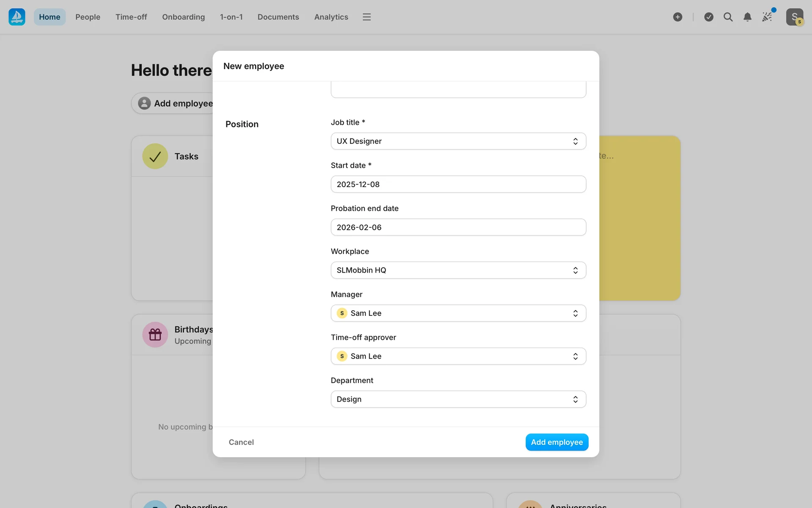Expand the Job title dropdown
The width and height of the screenshot is (812, 508).
point(458,141)
